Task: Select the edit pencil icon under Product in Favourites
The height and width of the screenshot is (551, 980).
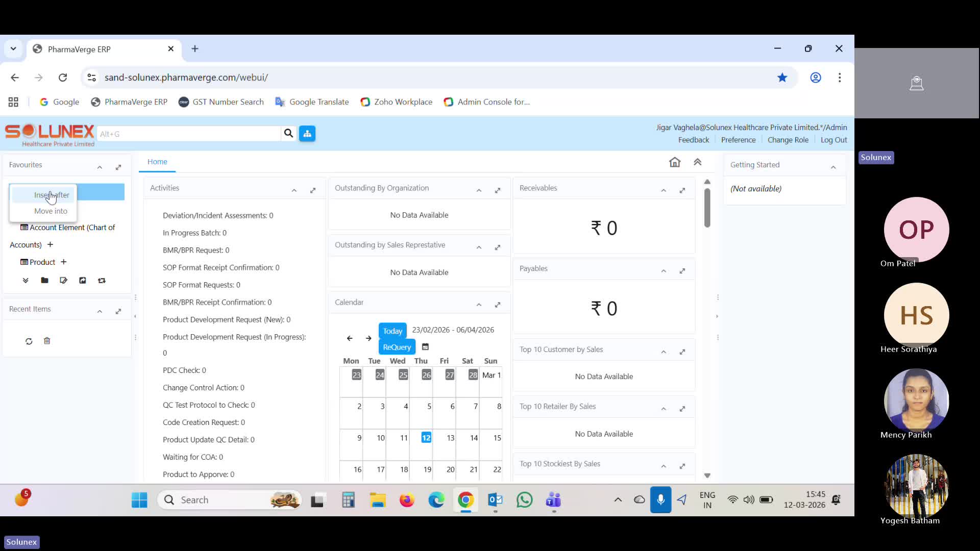Action: click(x=63, y=280)
